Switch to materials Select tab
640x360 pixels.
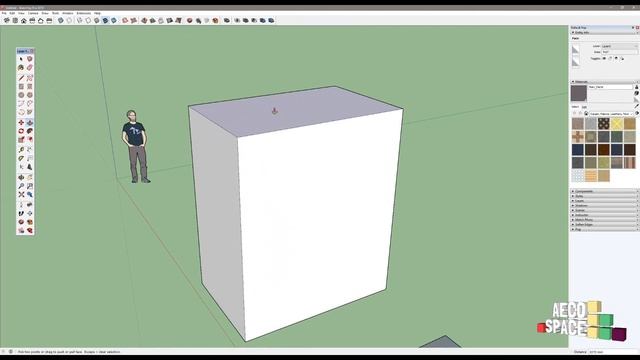(x=575, y=107)
